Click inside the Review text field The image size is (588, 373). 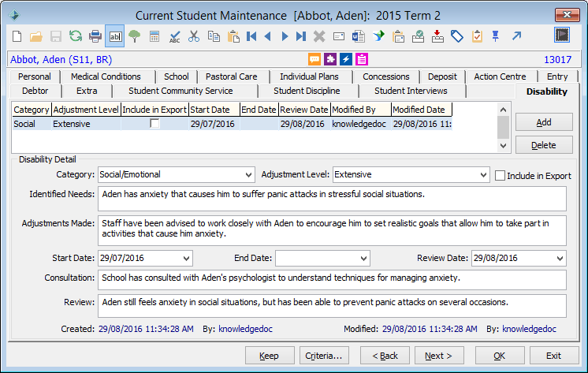[x=332, y=306]
